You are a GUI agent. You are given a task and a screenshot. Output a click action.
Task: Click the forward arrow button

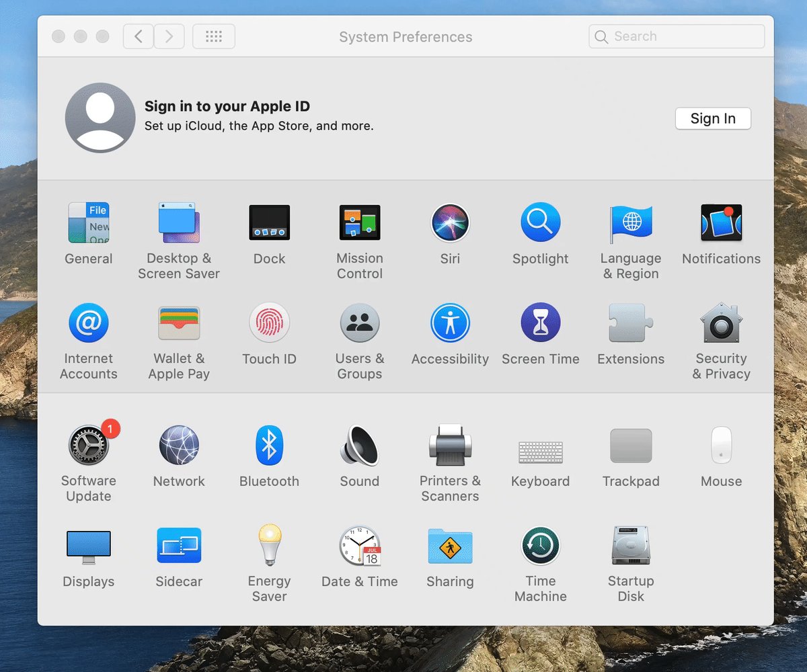(169, 36)
